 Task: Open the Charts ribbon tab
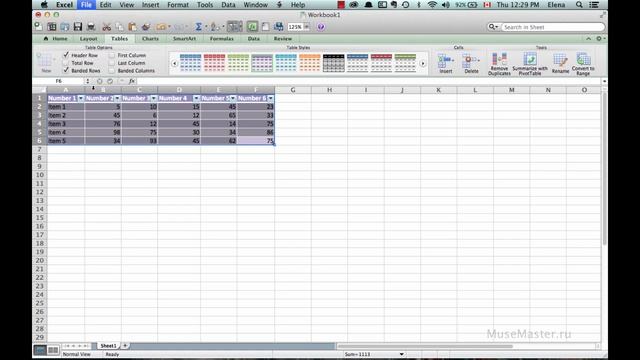click(x=150, y=38)
